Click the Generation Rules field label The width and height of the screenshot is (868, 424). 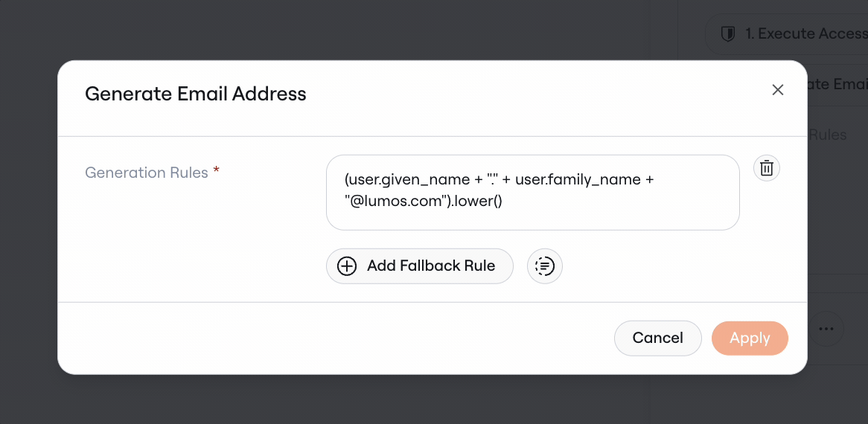pyautogui.click(x=146, y=173)
